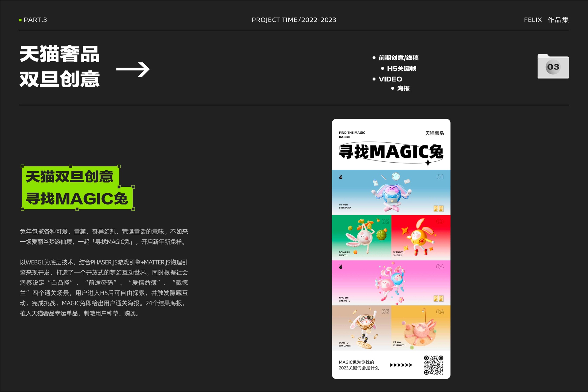This screenshot has width=588, height=392.
Task: Select the H5关键帧 bullet item
Action: tap(398, 68)
